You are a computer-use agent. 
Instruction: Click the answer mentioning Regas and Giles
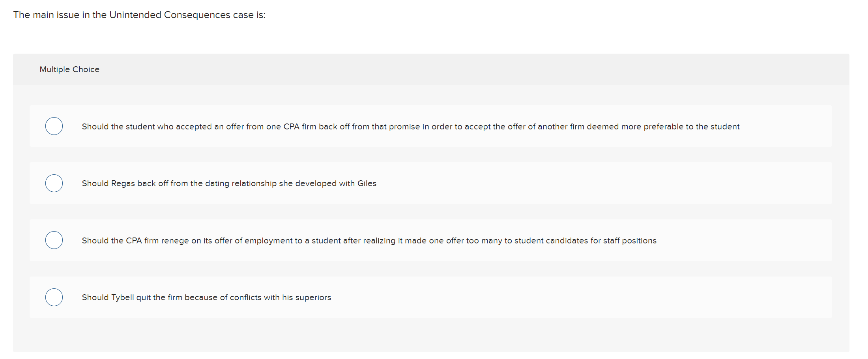229,183
